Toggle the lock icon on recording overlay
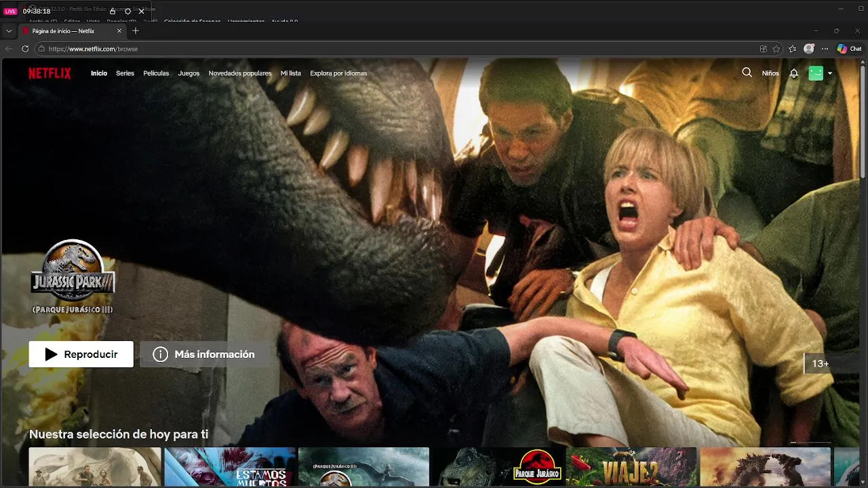The height and width of the screenshot is (488, 868). [113, 12]
